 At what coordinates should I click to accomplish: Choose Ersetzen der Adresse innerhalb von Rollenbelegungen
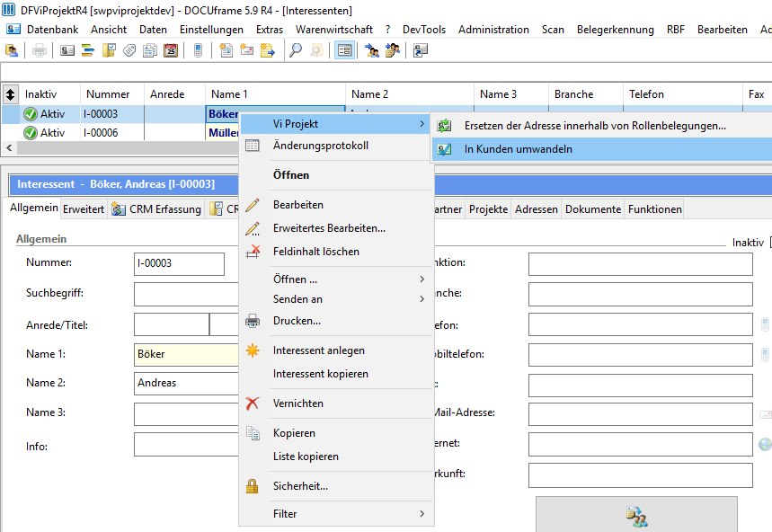coord(601,126)
